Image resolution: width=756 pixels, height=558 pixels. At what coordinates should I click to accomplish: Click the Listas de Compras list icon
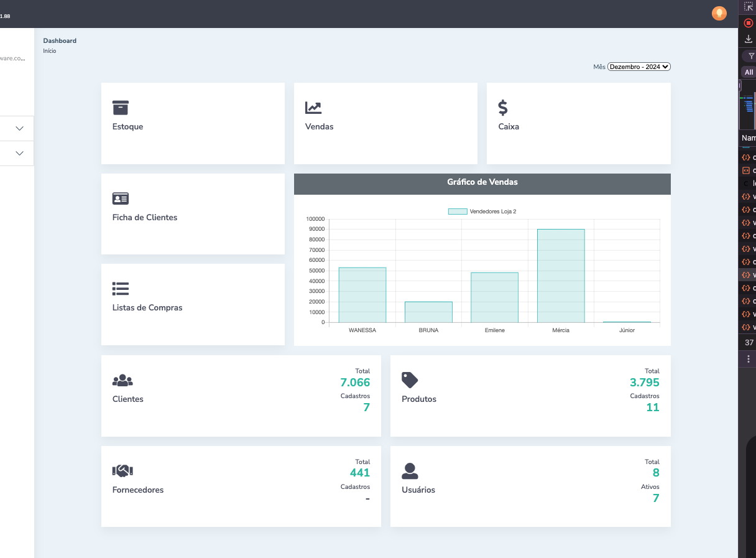[120, 289]
